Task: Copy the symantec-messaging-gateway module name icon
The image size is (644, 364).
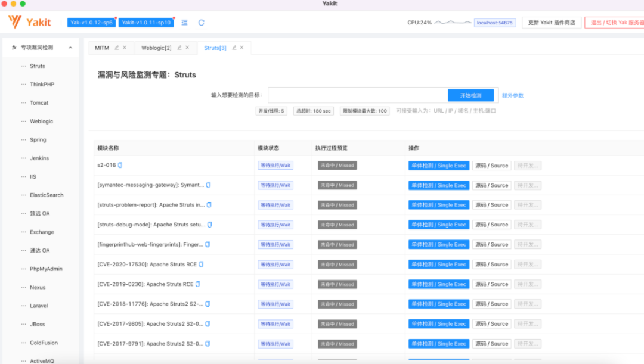Action: [x=208, y=185]
